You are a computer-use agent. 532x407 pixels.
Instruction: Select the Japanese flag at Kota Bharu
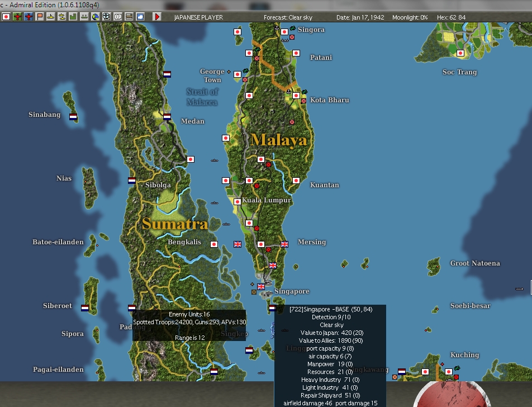[296, 96]
